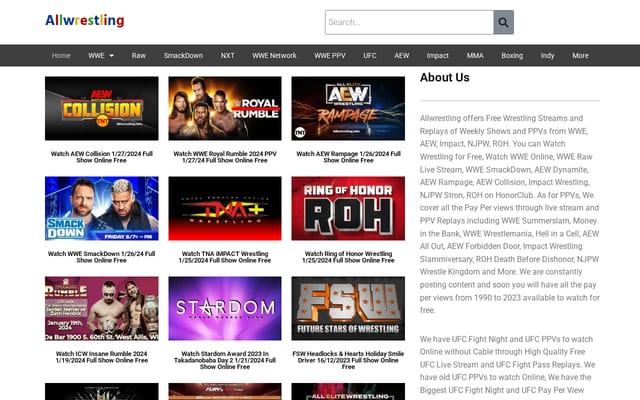
Task: Open Watch TNA iMPACT Wrestling 1/25/2024 link
Action: pyautogui.click(x=225, y=257)
